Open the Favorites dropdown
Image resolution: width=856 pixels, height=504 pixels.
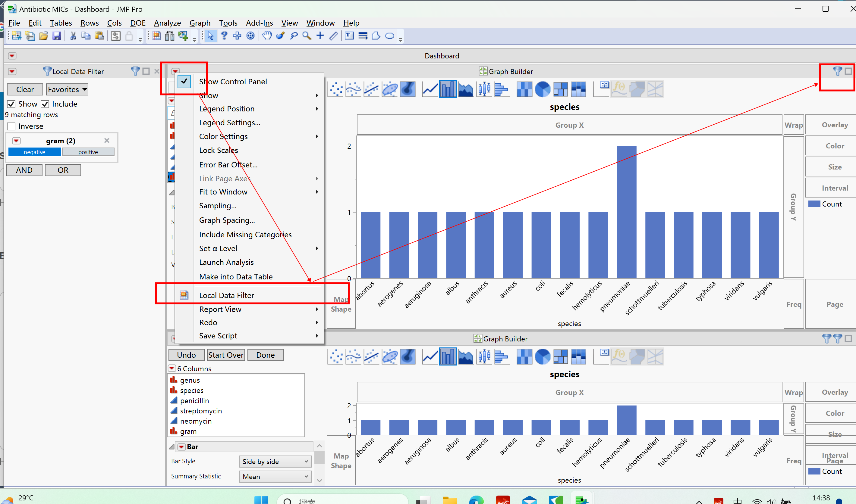click(67, 89)
